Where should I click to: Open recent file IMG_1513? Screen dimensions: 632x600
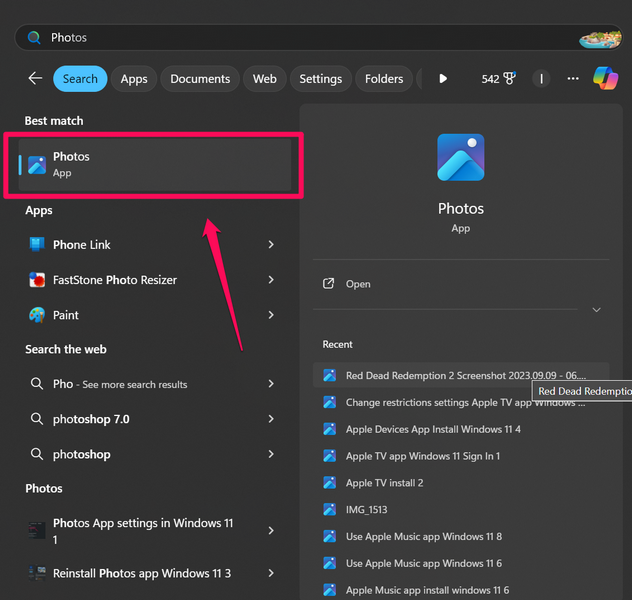(x=366, y=510)
